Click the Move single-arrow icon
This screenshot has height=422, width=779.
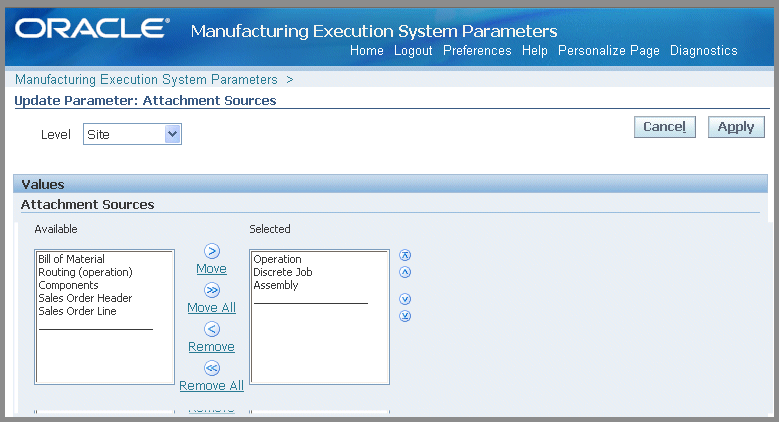click(x=212, y=251)
